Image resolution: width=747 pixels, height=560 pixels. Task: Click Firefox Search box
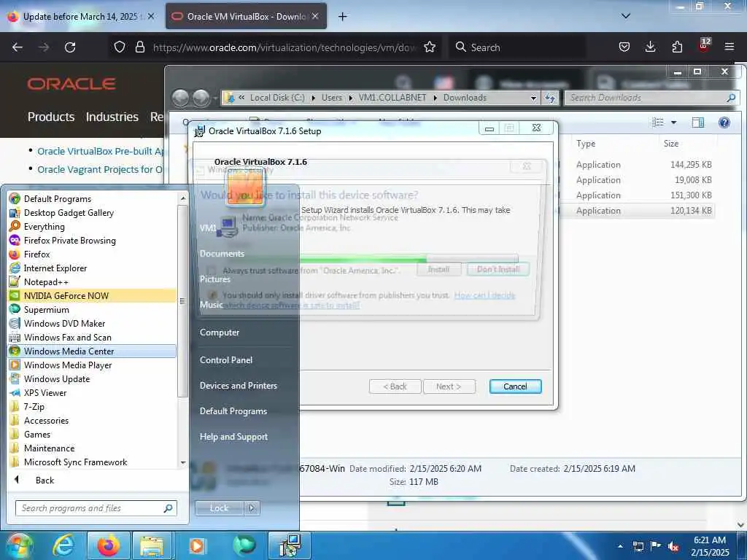tap(518, 47)
